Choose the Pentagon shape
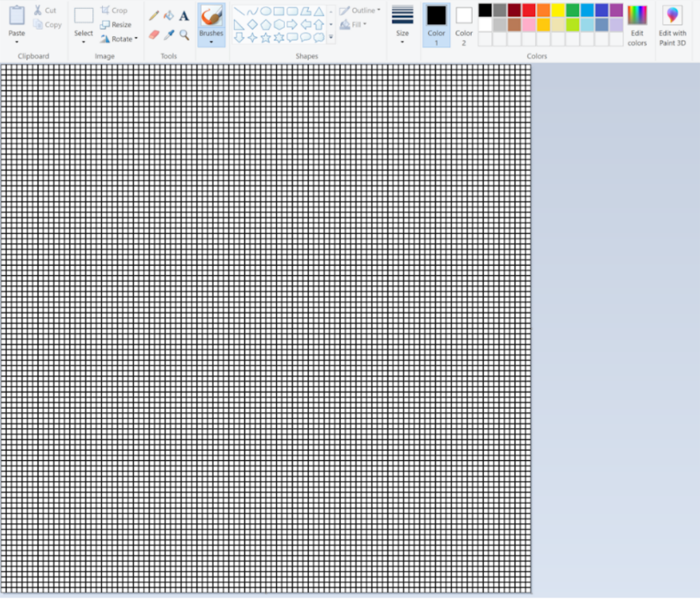The height and width of the screenshot is (599, 700). coord(266,25)
